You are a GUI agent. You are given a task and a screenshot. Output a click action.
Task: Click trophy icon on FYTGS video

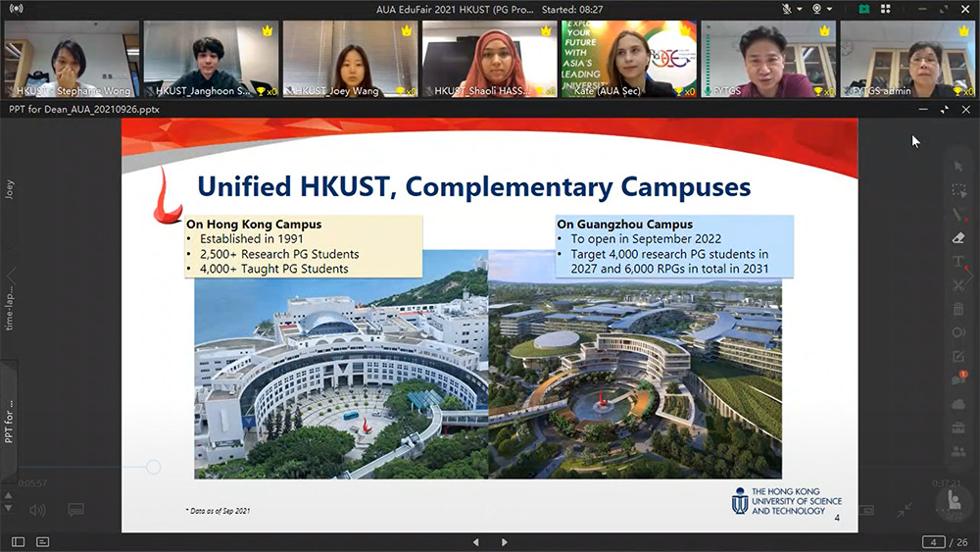tap(817, 91)
